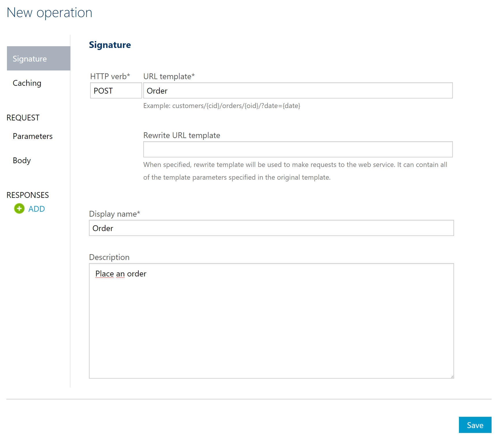Viewport: 504px width, 437px height.
Task: Click the ADD link under RESPONSES
Action: click(x=36, y=209)
